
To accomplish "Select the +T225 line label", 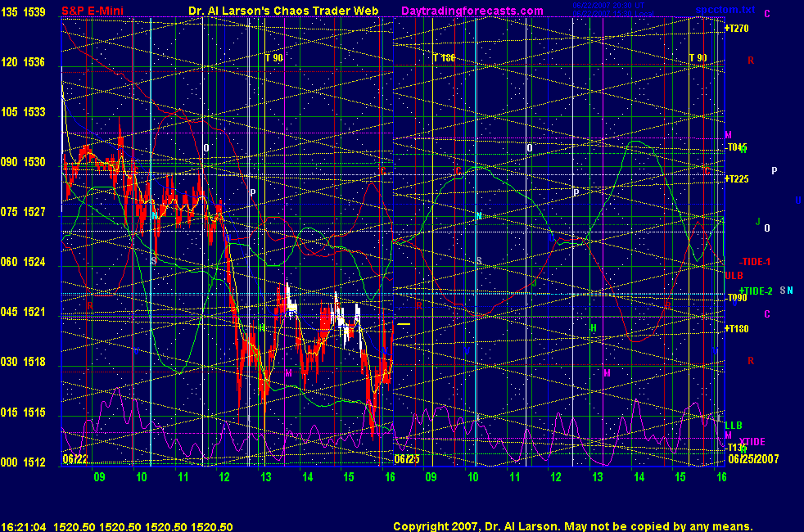I will tap(736, 179).
